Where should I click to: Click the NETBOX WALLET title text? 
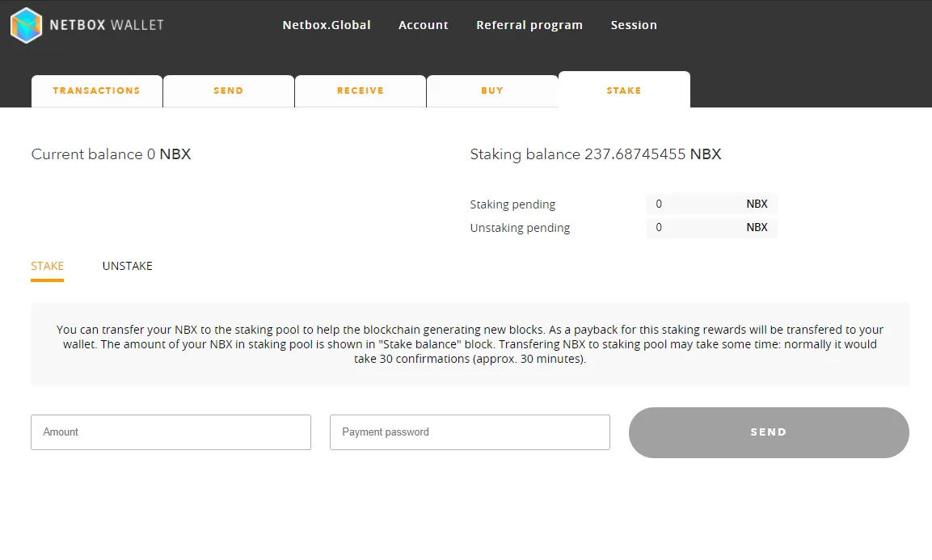107,25
